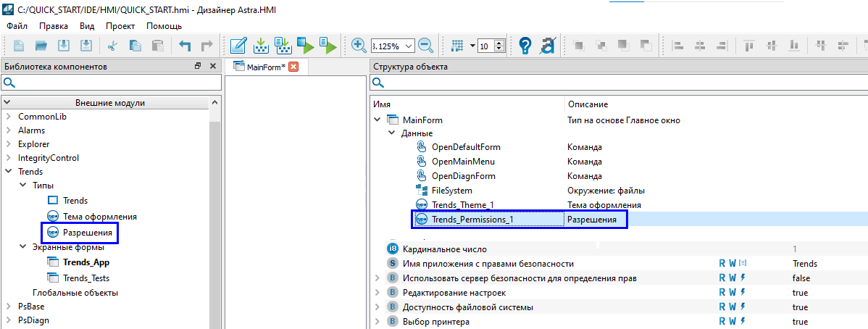Collapse the MainForm node in object structure

pos(377,120)
